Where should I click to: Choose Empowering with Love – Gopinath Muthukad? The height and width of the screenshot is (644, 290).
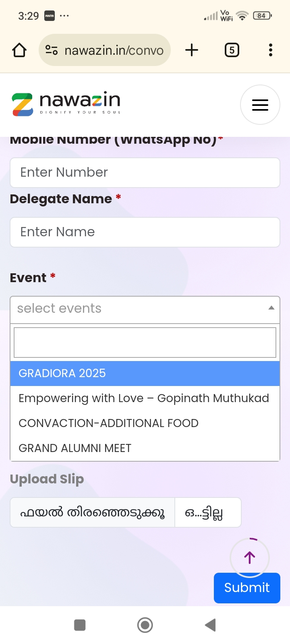[x=144, y=398]
